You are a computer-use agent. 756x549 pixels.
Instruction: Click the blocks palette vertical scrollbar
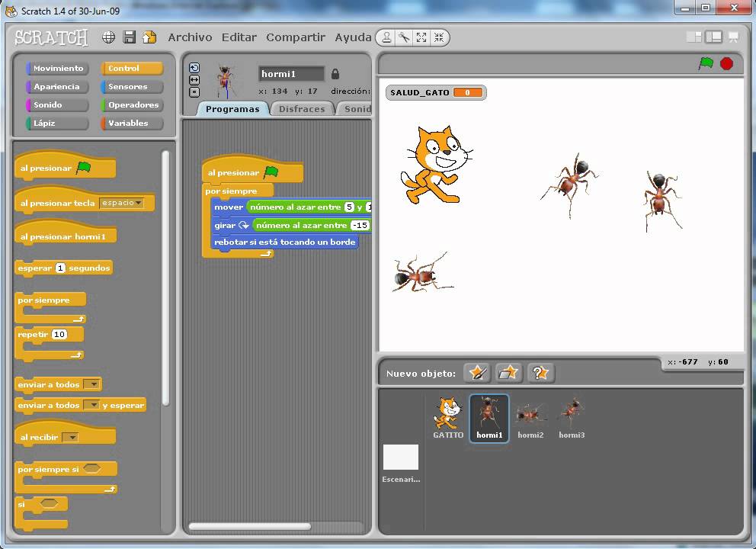tap(166, 278)
